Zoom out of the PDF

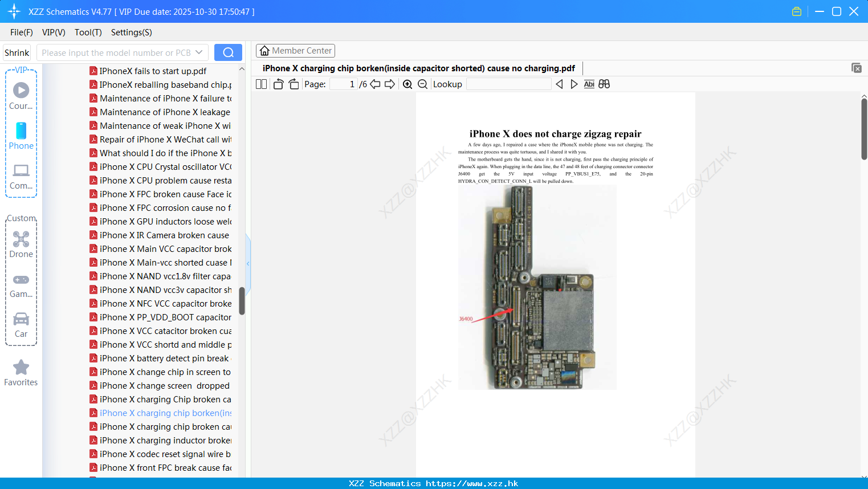[x=422, y=84]
